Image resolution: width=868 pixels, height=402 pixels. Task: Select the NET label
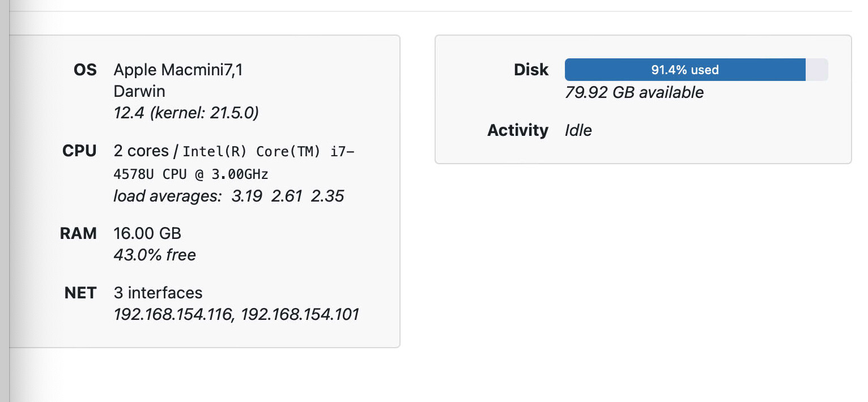(80, 293)
